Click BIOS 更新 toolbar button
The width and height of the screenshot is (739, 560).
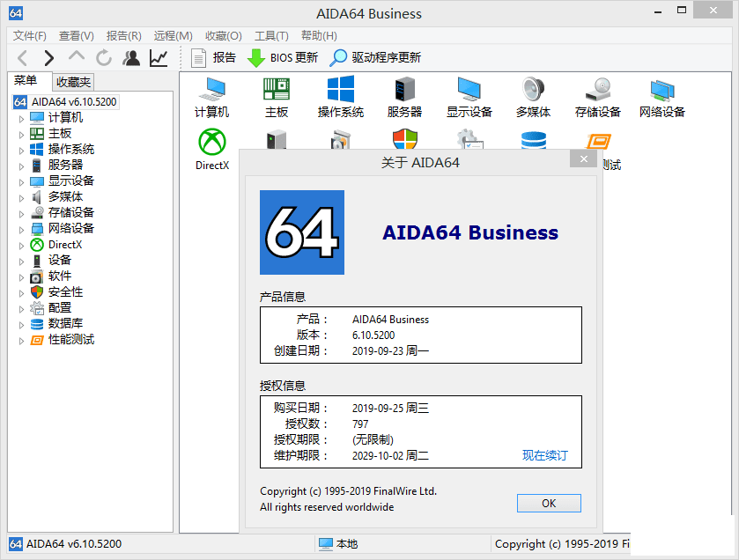(x=283, y=58)
